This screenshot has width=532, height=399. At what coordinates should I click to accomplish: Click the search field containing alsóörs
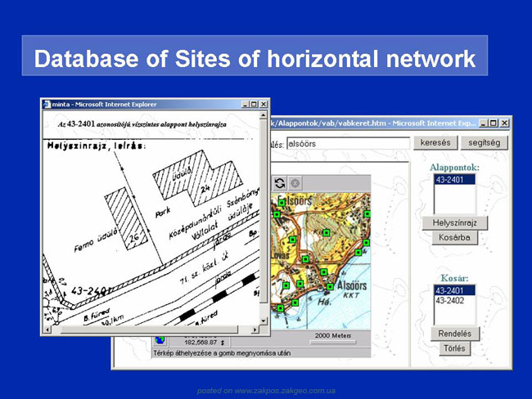click(x=348, y=143)
